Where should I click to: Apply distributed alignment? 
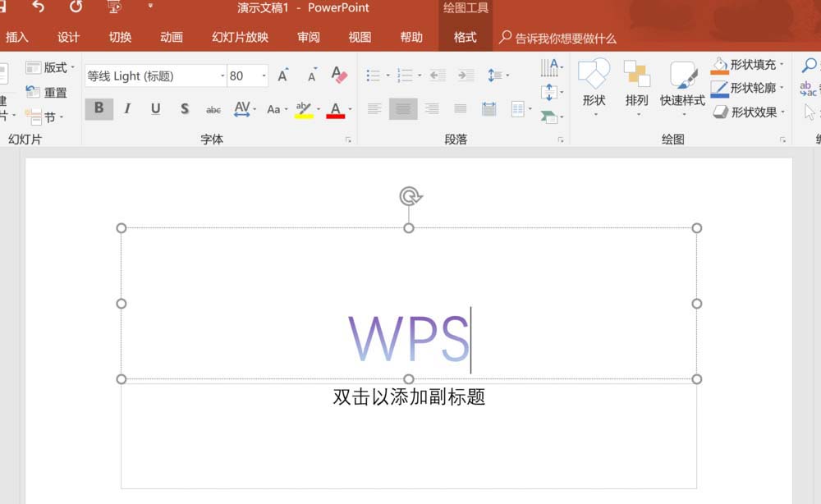point(489,109)
